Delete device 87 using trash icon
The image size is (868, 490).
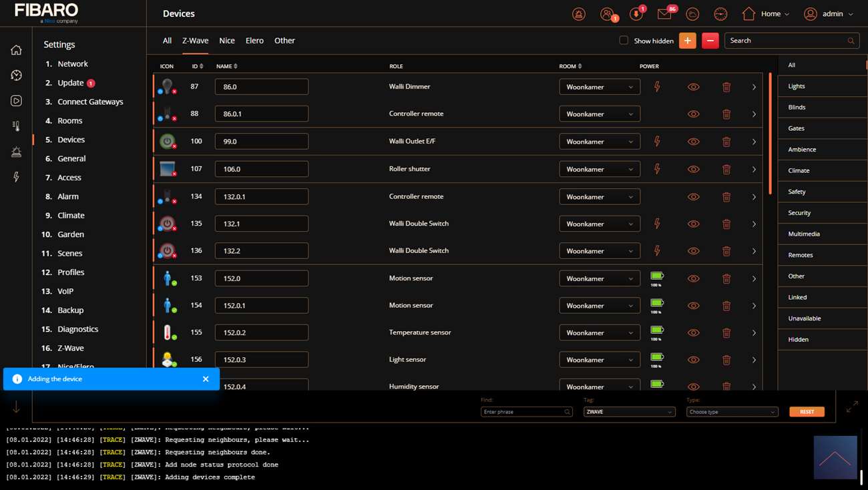coord(726,87)
